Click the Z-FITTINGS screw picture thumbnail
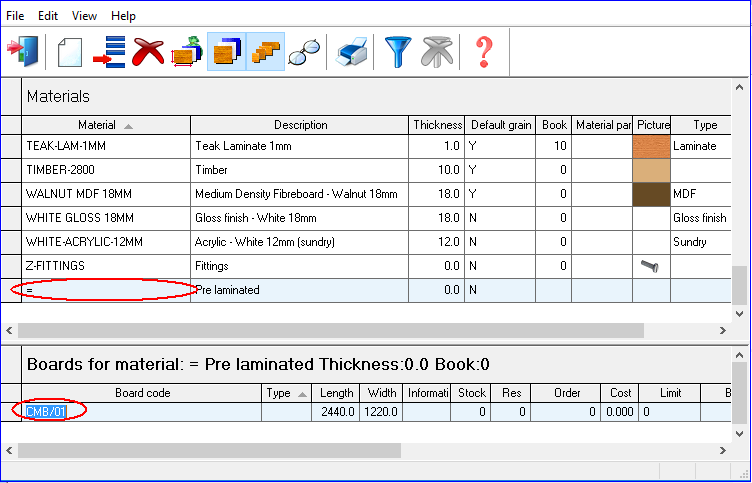The height and width of the screenshot is (483, 752). 651,266
